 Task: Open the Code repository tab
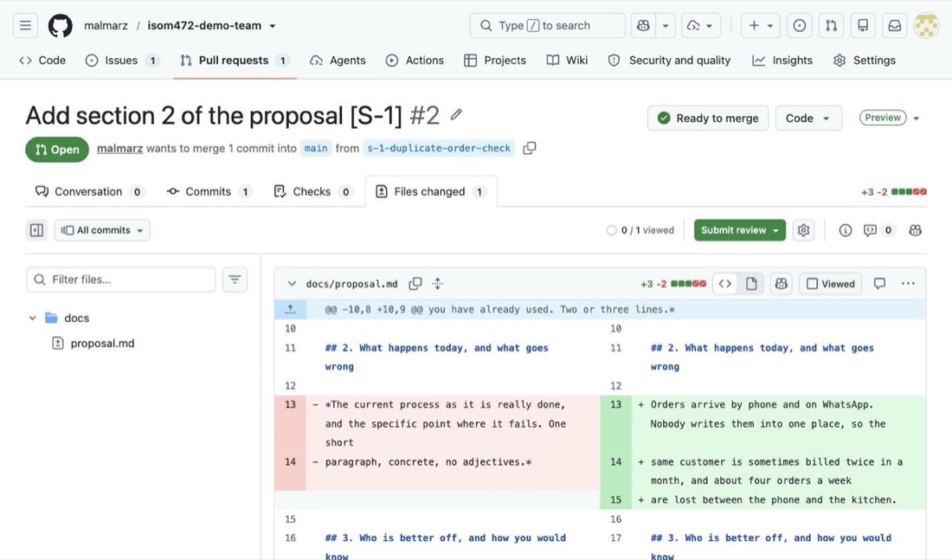(x=42, y=60)
